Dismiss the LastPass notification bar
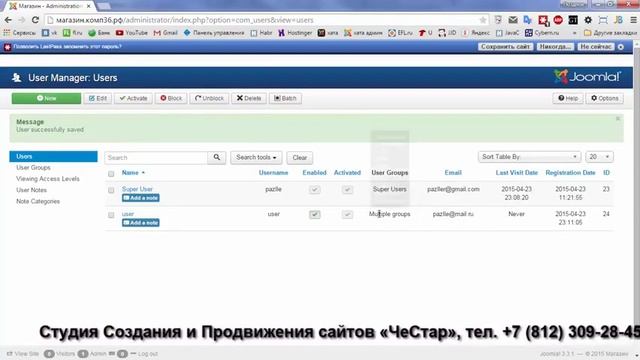Viewport: 640px width, 360px height. click(621, 47)
